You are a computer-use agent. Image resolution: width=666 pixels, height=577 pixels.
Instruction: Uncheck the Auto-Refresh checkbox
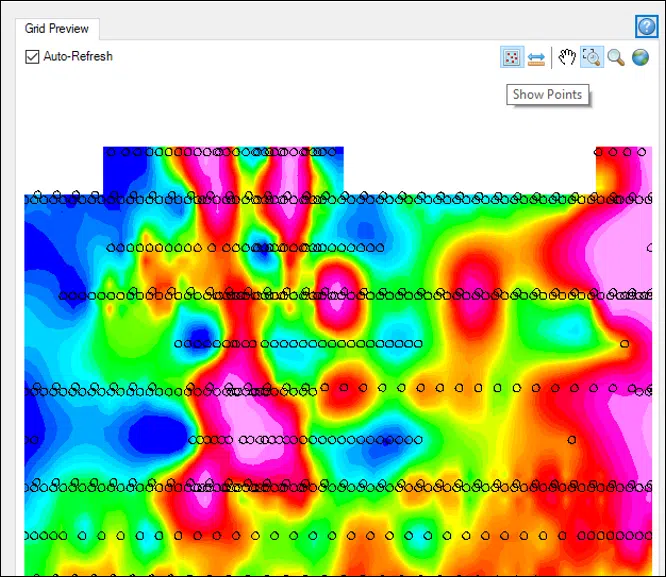32,57
